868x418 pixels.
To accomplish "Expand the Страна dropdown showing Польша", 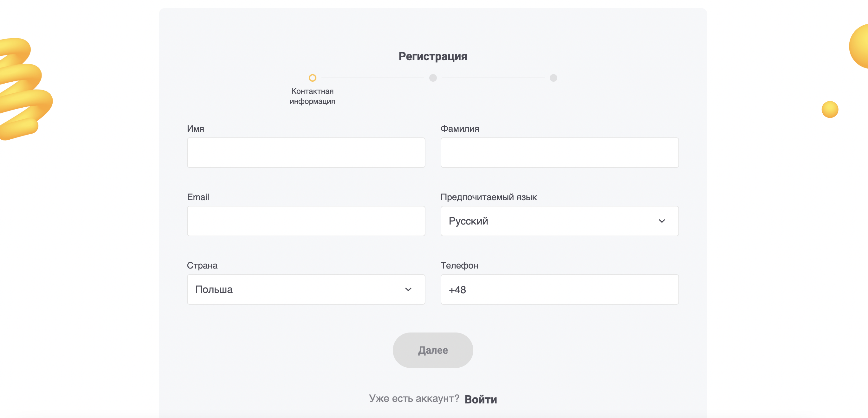I will tap(306, 289).
